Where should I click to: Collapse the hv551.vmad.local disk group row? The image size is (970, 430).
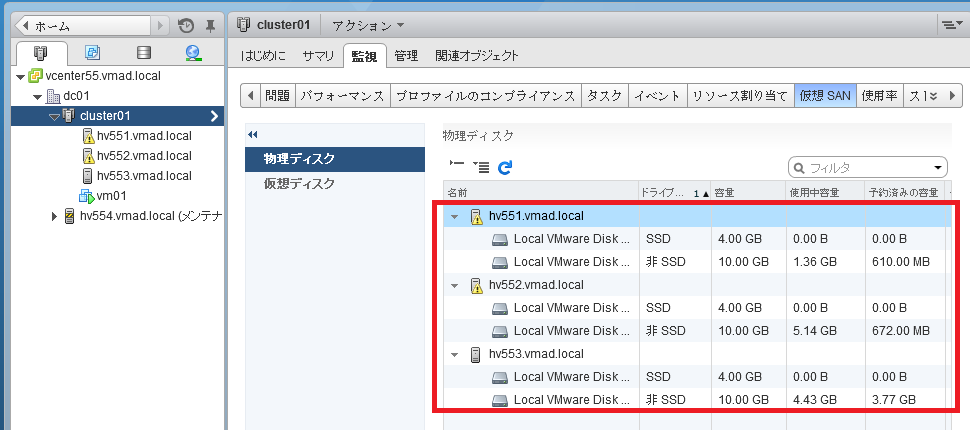455,217
